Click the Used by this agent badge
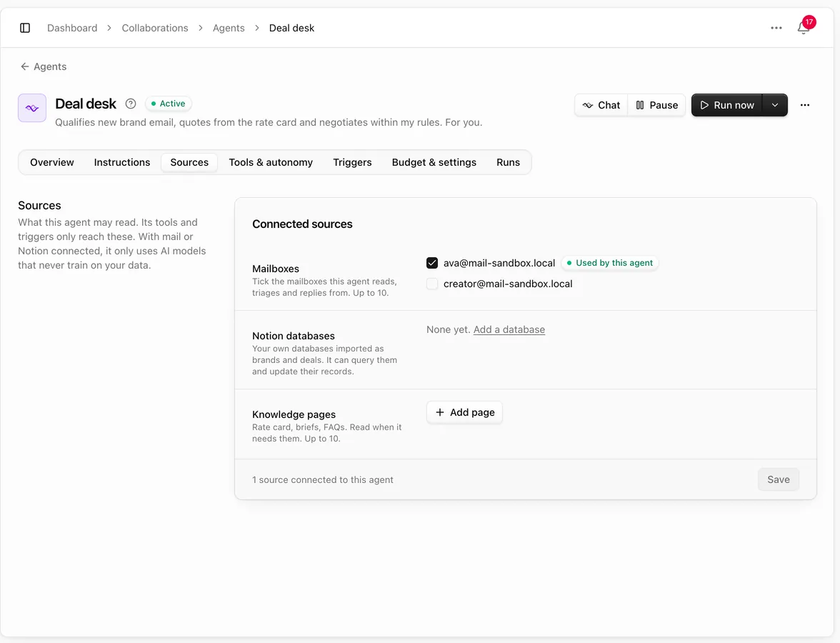Viewport: 840px width, 643px height. tap(610, 263)
